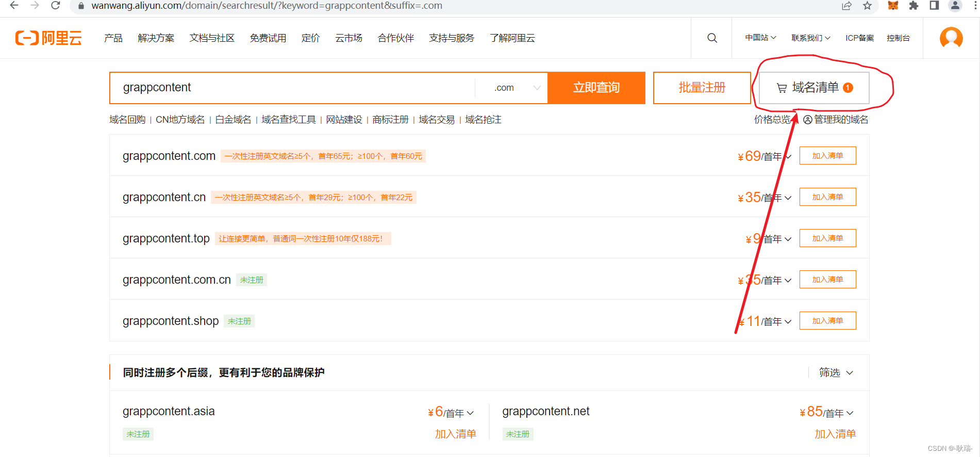Click the 立即查询 search button
The image size is (980, 457).
596,88
